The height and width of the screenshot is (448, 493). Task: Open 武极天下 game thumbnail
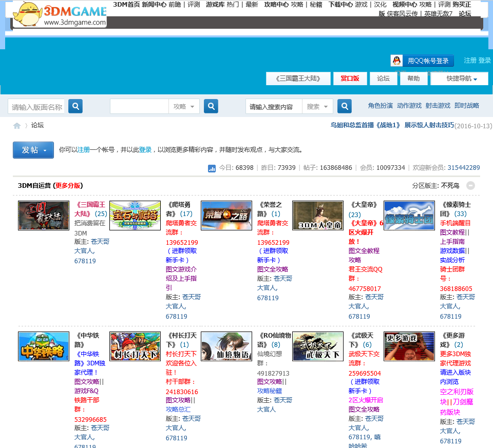(x=318, y=346)
